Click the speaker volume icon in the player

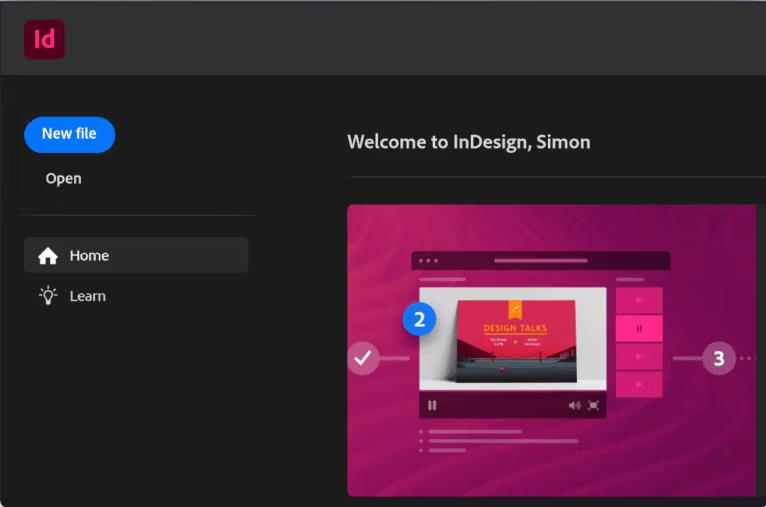(x=574, y=405)
